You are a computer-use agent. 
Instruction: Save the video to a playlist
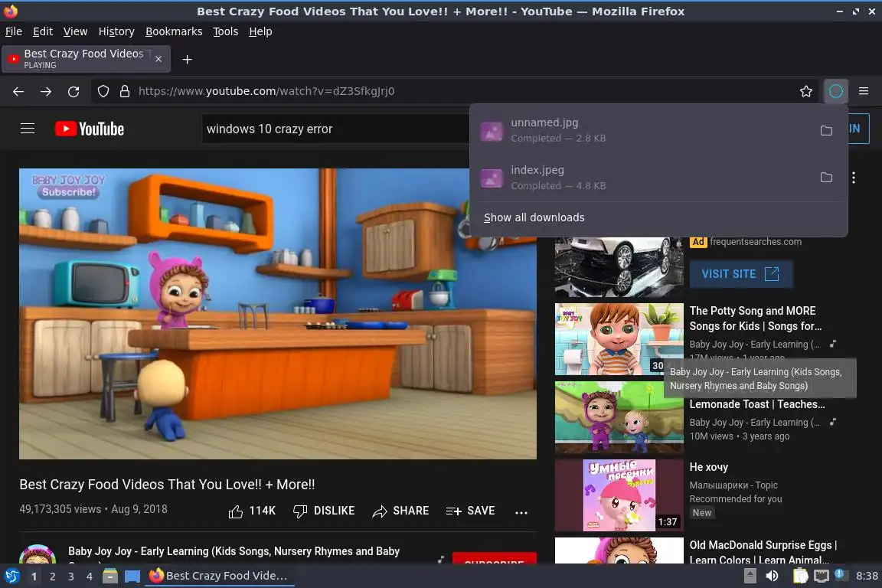(470, 511)
